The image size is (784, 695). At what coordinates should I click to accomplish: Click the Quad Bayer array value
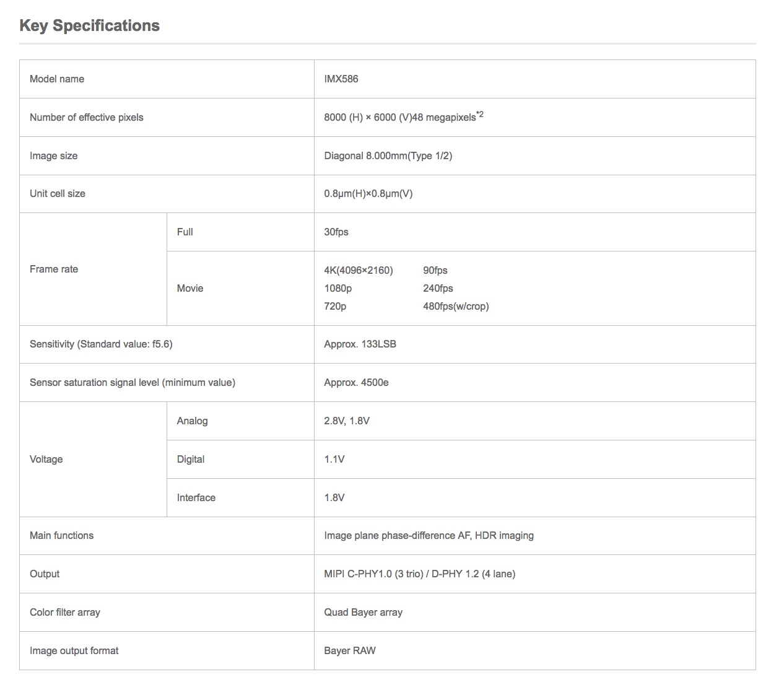363,612
